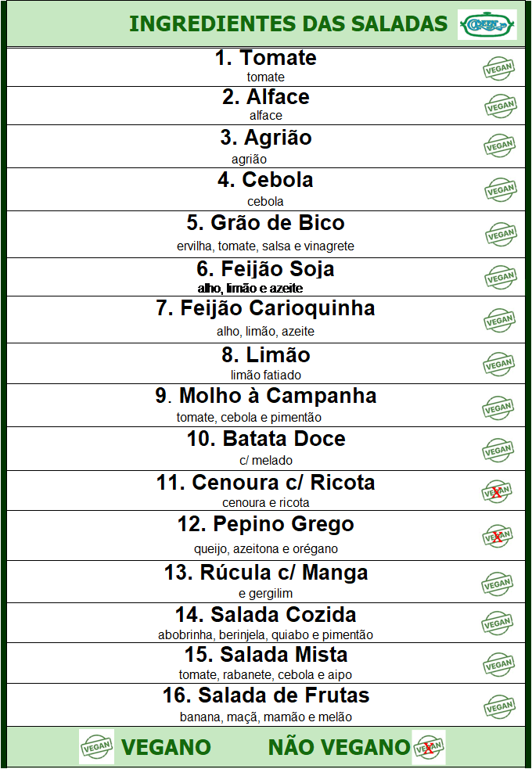Click the vegan stamp on Rúcula c/ Manga row
Viewport: 532px width, 769px height.
click(497, 584)
